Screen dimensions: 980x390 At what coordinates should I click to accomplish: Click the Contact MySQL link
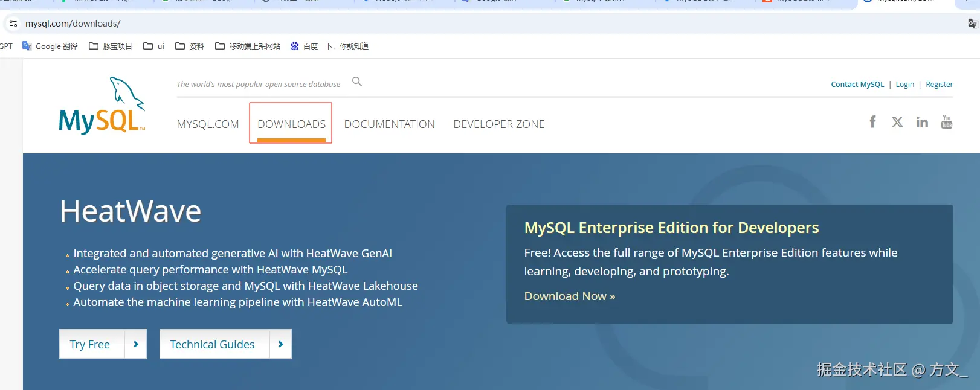(857, 85)
